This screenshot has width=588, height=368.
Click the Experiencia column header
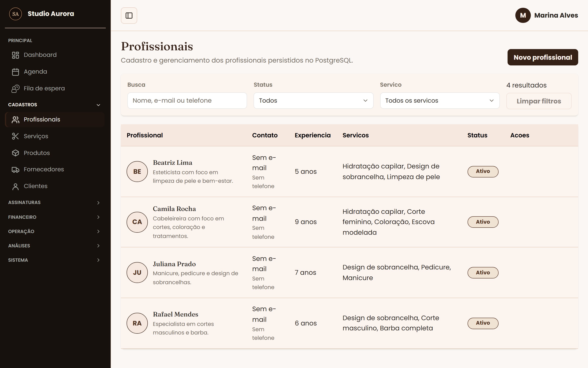pyautogui.click(x=312, y=135)
